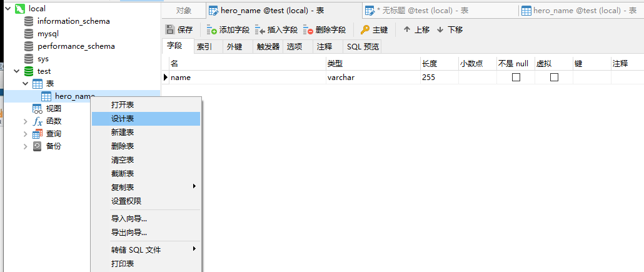Screen dimensions: 644x272
Task: Click the row indicator arrow beside name
Action: pyautogui.click(x=166, y=78)
